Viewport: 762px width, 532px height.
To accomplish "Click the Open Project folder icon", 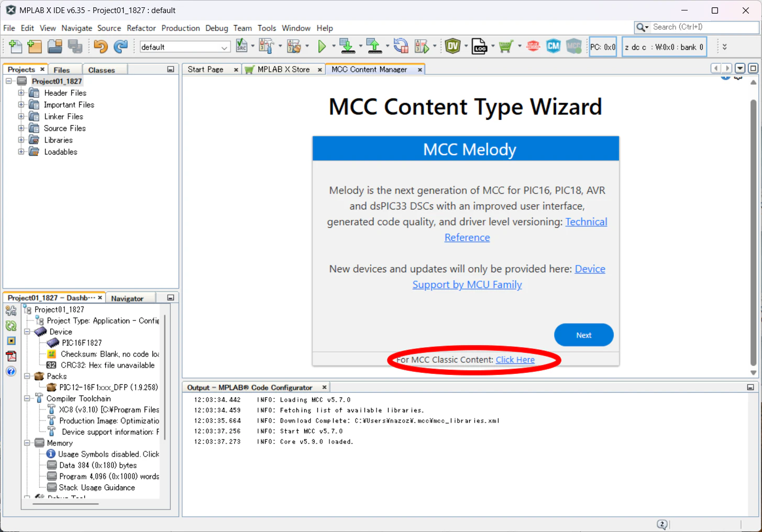I will 55,47.
